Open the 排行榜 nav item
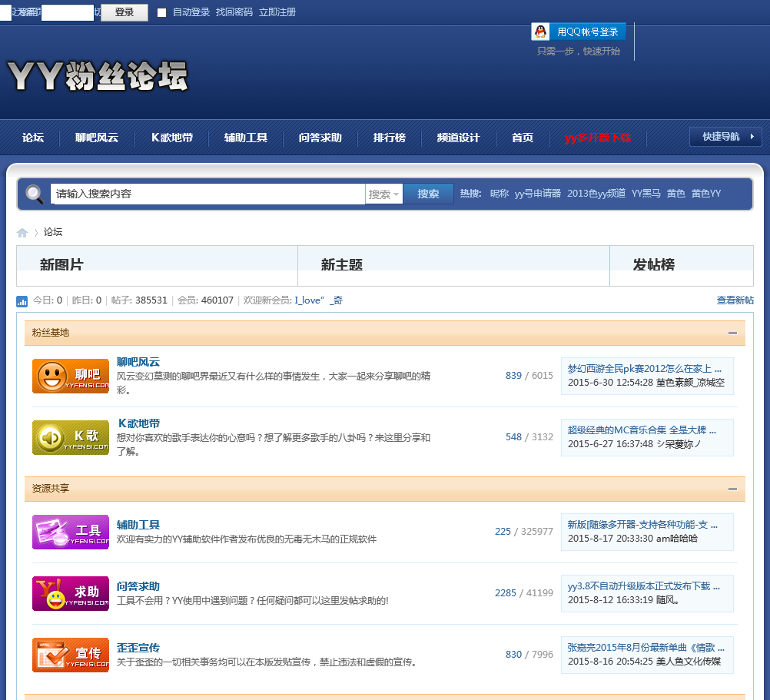 pyautogui.click(x=390, y=138)
